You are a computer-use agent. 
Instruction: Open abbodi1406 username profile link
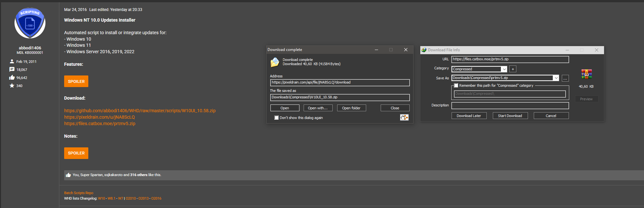[30, 48]
